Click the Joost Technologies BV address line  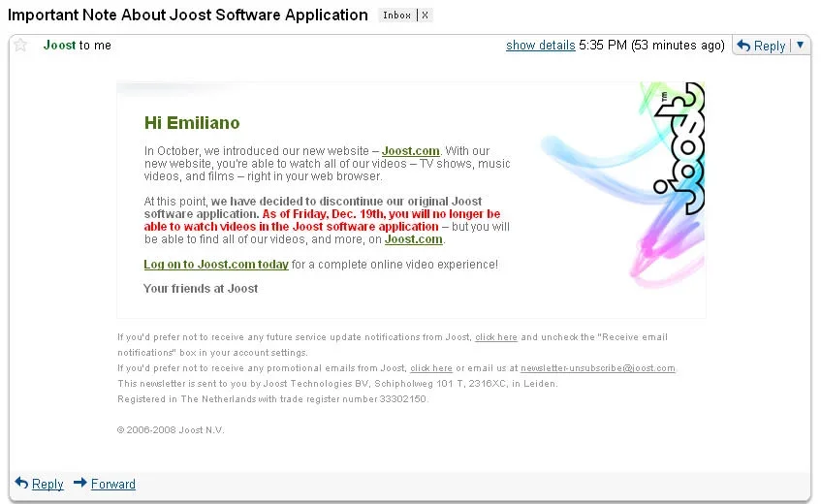pyautogui.click(x=337, y=383)
